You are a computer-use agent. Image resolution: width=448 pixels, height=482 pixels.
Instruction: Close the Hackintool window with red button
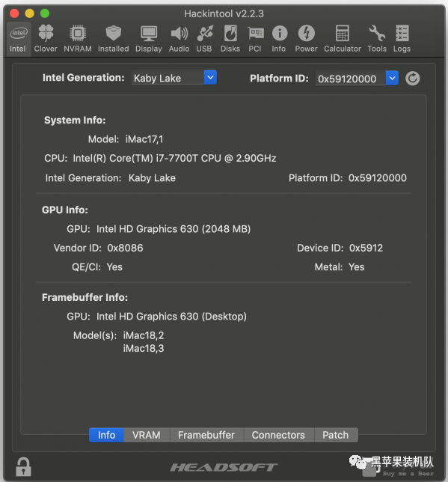point(14,13)
